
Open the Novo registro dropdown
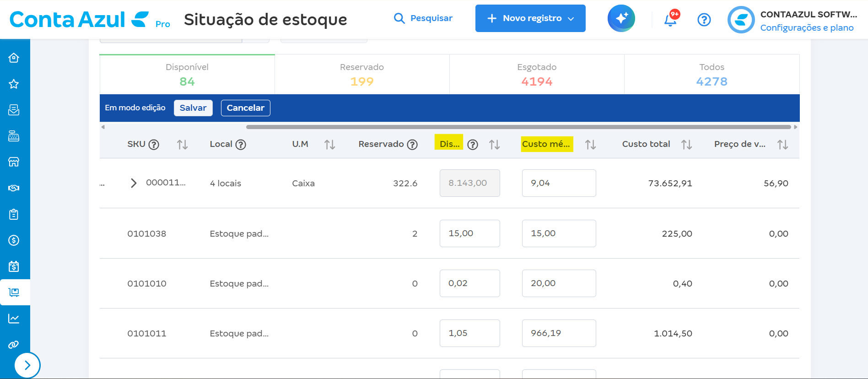coord(530,18)
